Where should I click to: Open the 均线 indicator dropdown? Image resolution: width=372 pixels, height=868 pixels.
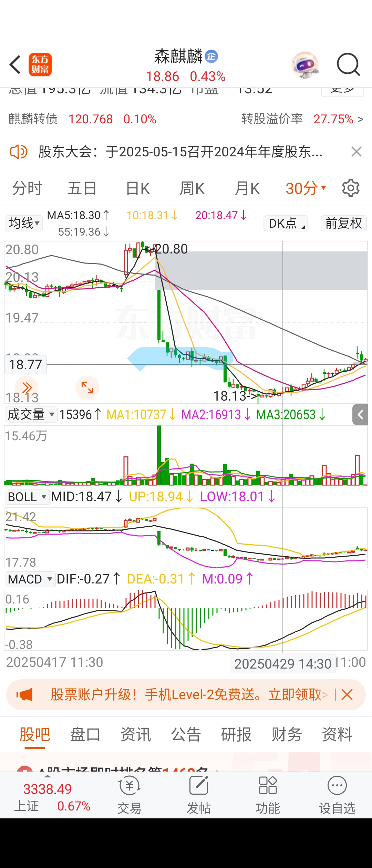(24, 223)
